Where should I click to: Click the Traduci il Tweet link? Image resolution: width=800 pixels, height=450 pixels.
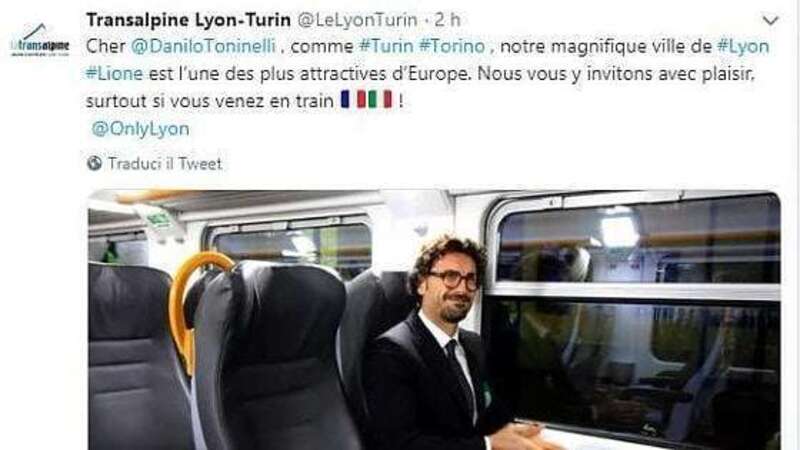165,164
